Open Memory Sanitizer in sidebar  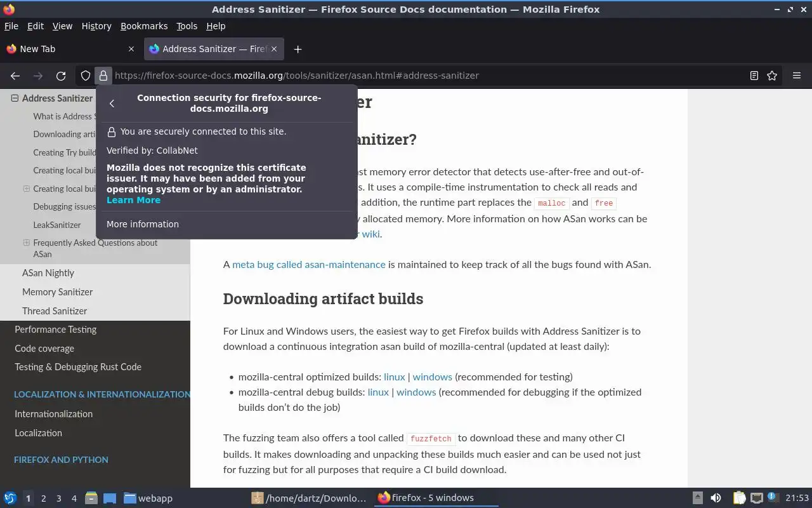(57, 292)
